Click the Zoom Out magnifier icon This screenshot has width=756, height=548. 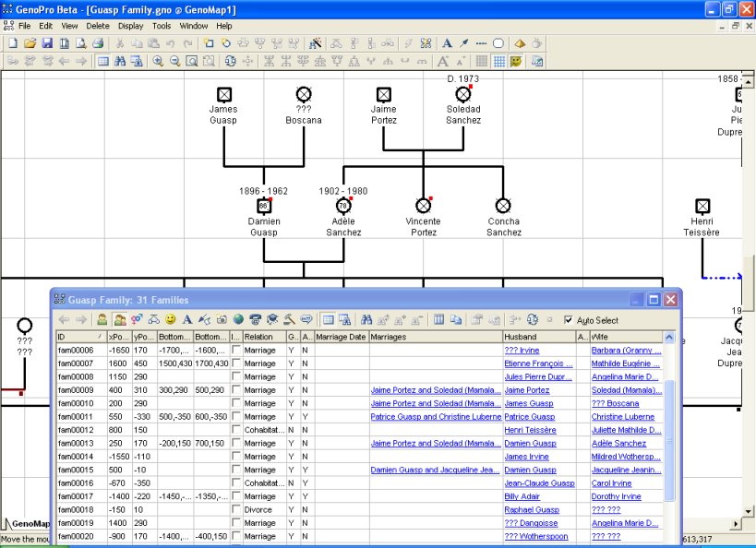(174, 62)
